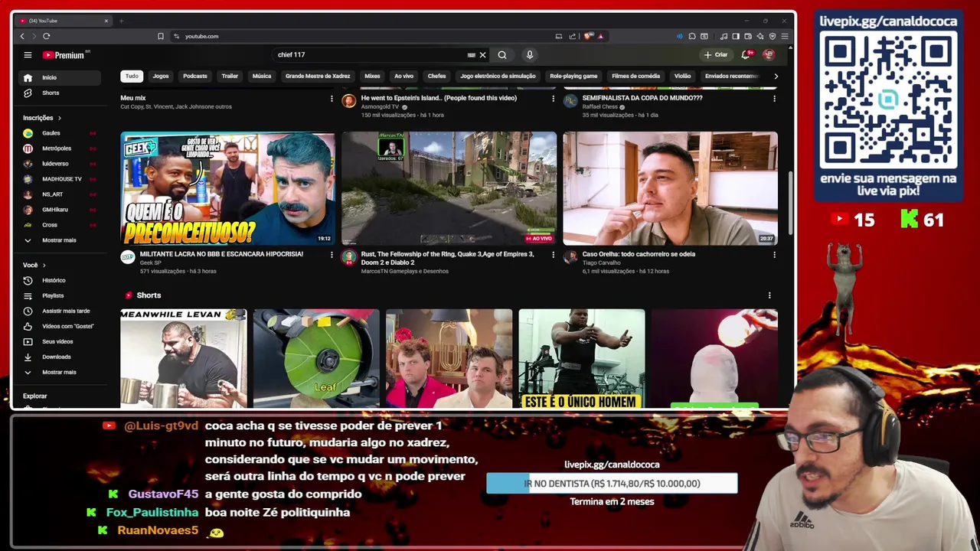Open options menu for Meu mix
Viewport: 980px width, 551px height.
[332, 99]
